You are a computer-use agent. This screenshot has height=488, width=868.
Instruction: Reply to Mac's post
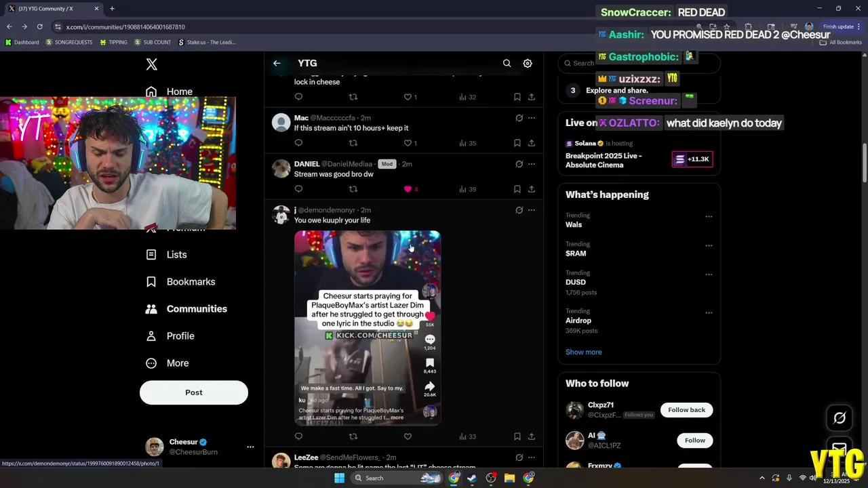pos(298,143)
